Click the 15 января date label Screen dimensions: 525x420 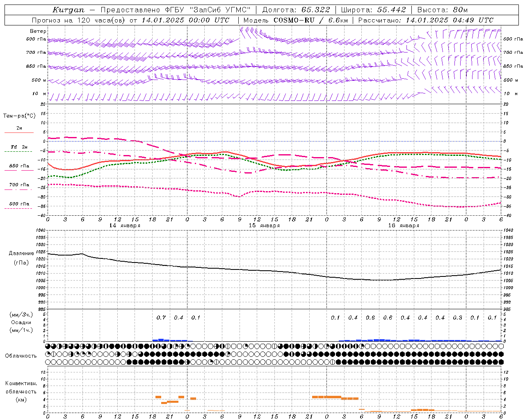(264, 226)
